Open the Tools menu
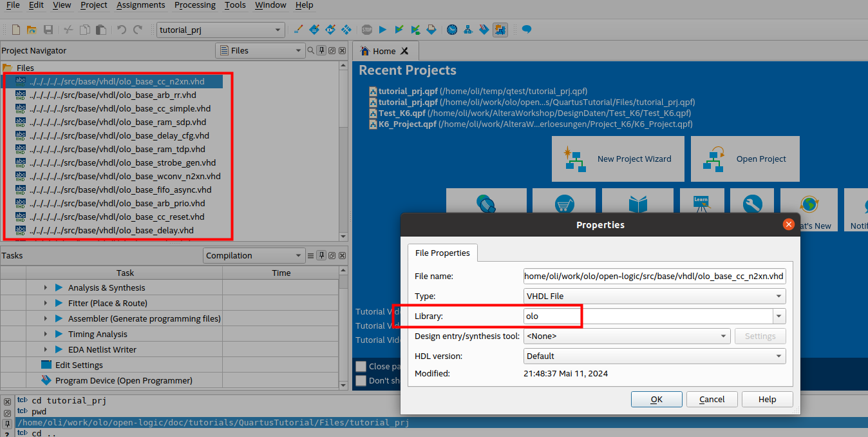This screenshot has height=437, width=868. (x=235, y=5)
